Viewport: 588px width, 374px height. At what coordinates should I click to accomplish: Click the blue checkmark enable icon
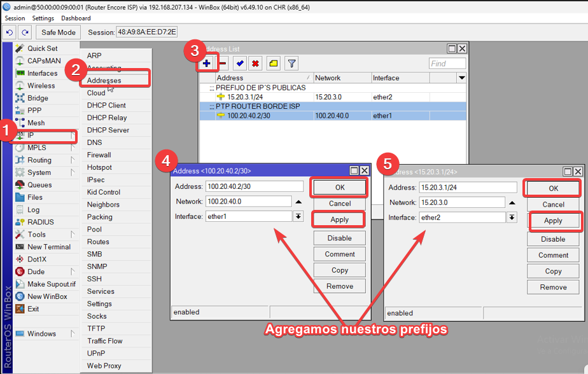coord(239,64)
